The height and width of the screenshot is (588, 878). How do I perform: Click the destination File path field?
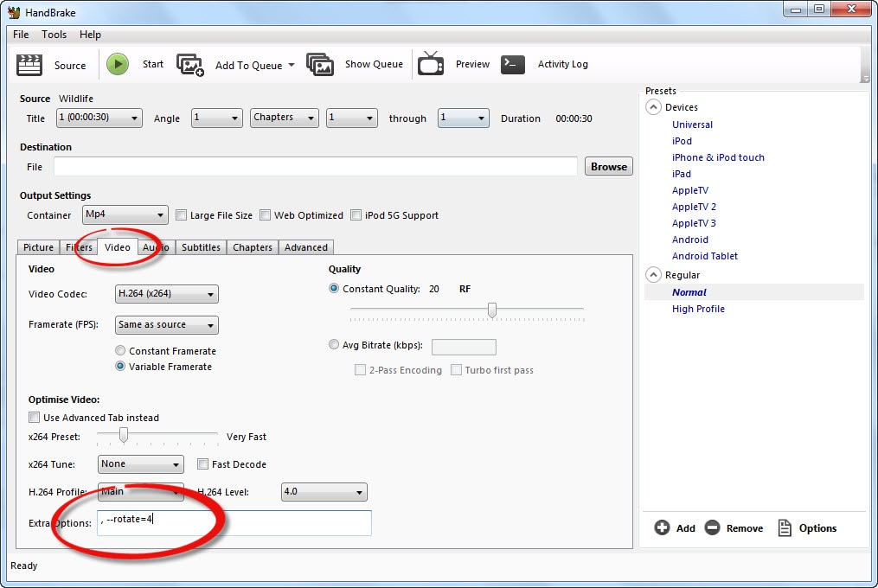pos(316,166)
